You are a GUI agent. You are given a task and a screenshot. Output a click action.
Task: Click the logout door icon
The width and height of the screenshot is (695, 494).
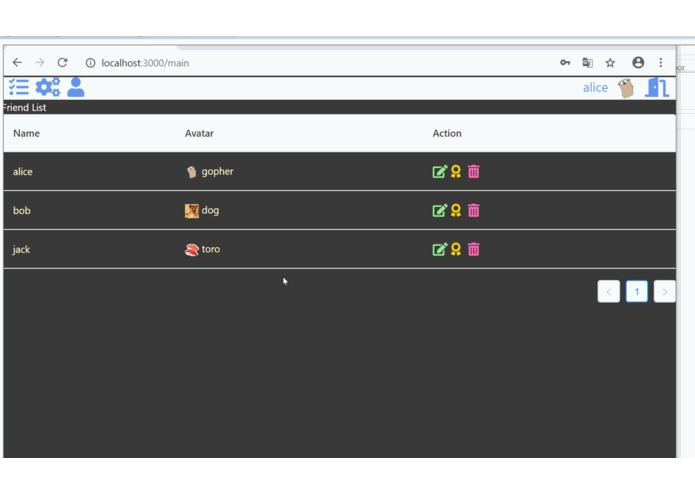point(657,87)
